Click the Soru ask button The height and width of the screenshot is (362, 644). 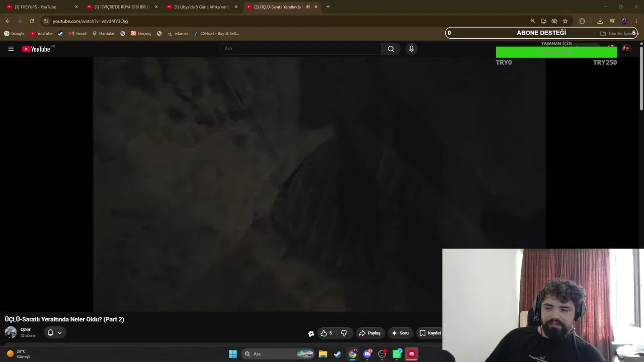(400, 333)
